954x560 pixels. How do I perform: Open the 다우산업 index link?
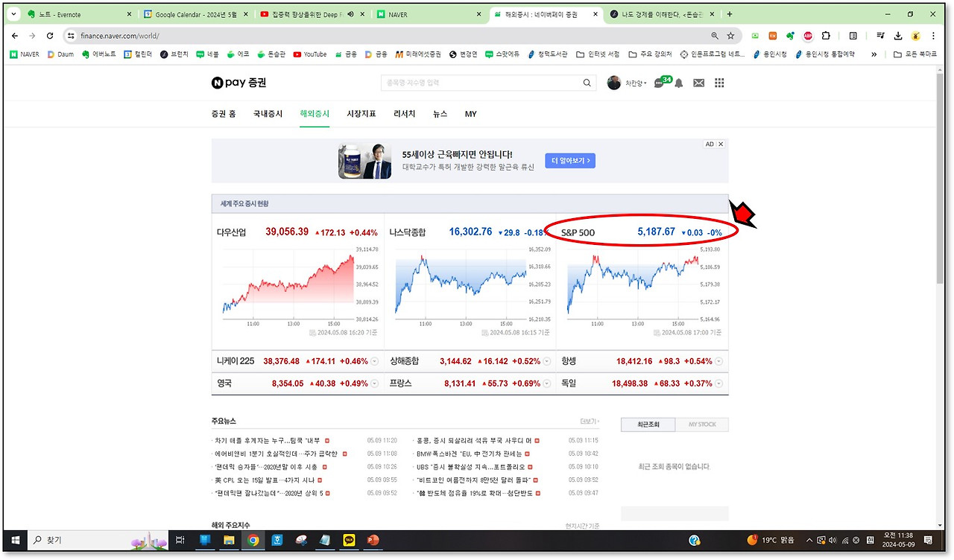click(232, 232)
